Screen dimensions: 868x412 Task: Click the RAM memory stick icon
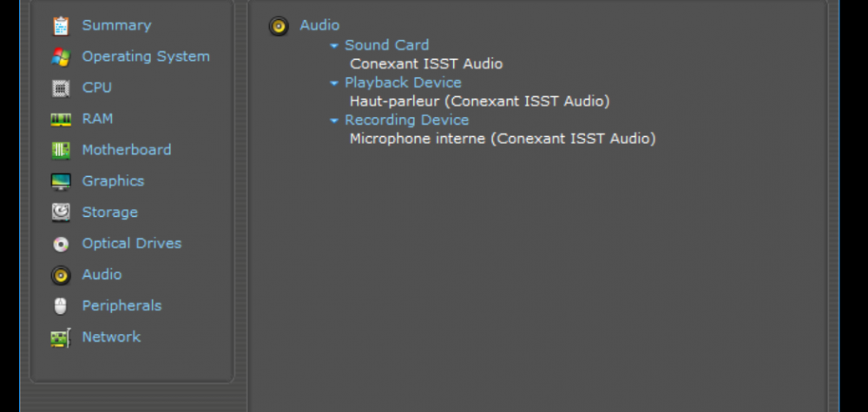point(61,120)
